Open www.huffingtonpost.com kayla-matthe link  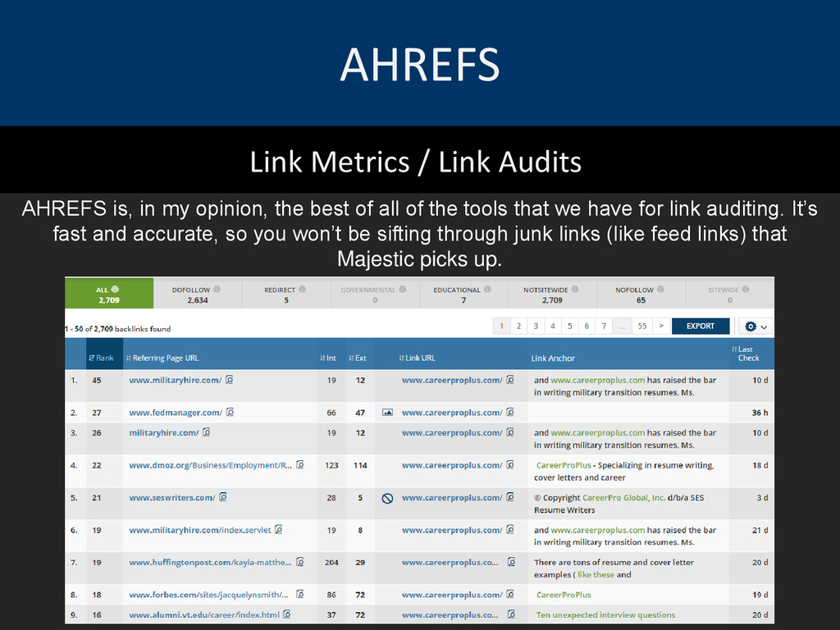tap(211, 563)
